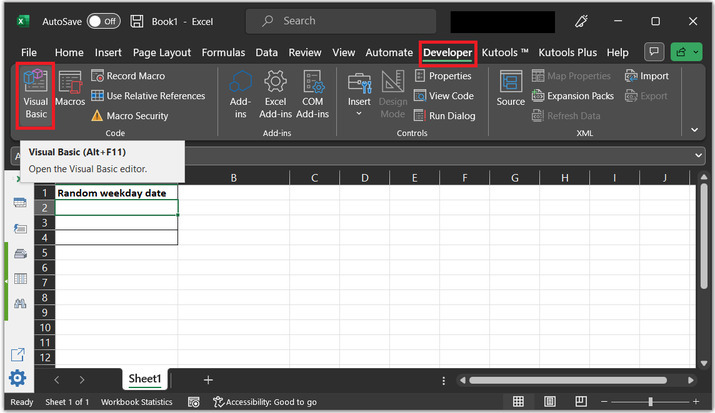This screenshot has width=715, height=413.
Task: Select the Sheet1 tab
Action: click(145, 379)
